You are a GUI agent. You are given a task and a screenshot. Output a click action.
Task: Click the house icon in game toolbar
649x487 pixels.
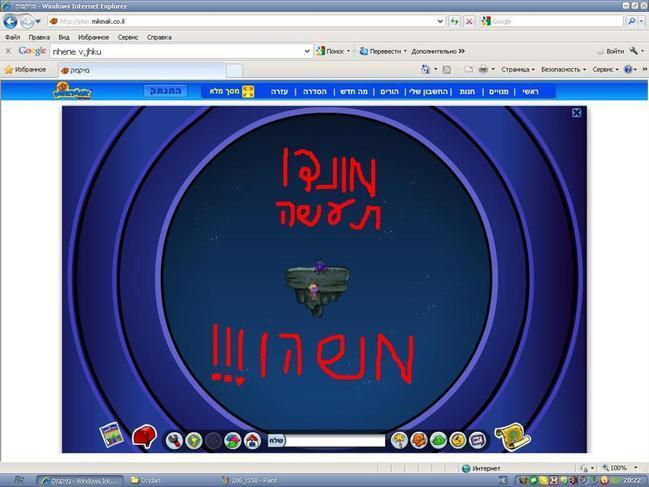pyautogui.click(x=252, y=440)
